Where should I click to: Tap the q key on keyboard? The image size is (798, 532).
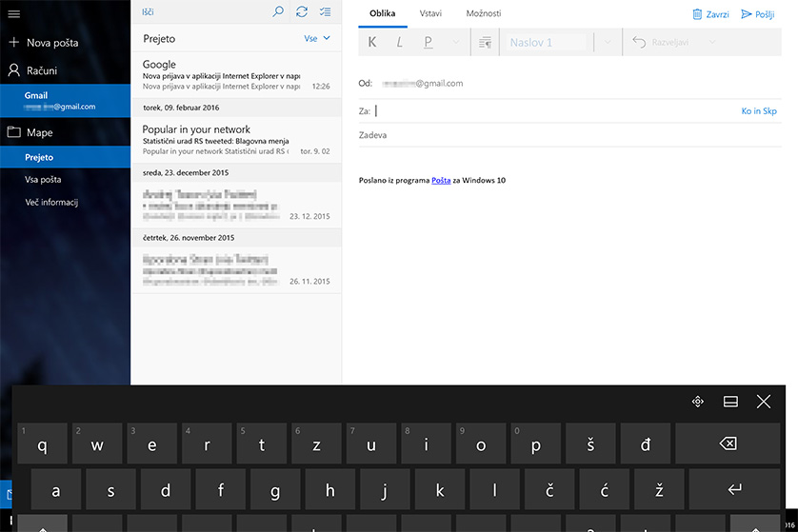42,443
